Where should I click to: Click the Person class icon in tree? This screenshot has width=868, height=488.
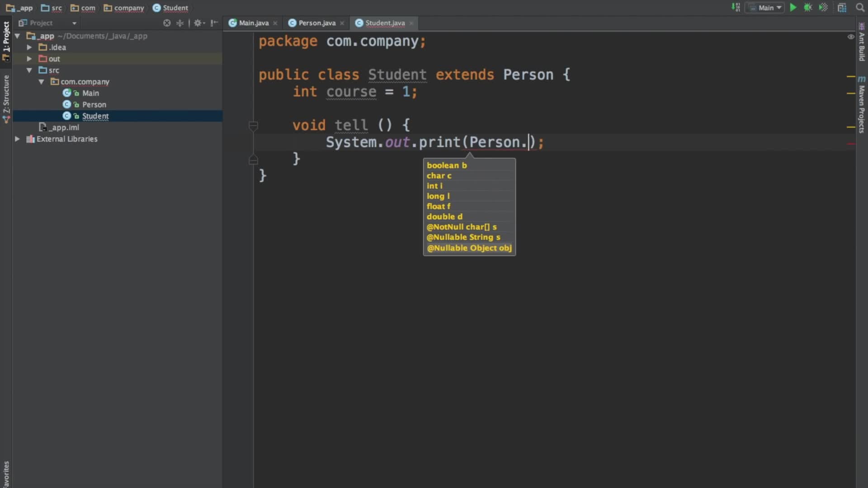point(67,104)
